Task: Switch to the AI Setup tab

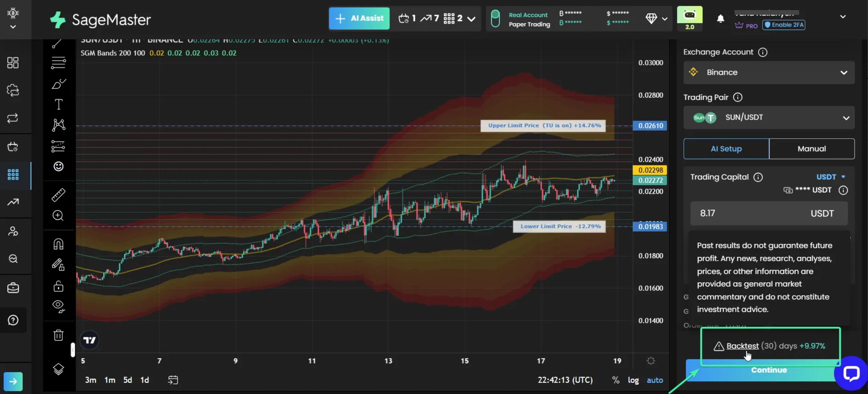Action: (x=726, y=148)
